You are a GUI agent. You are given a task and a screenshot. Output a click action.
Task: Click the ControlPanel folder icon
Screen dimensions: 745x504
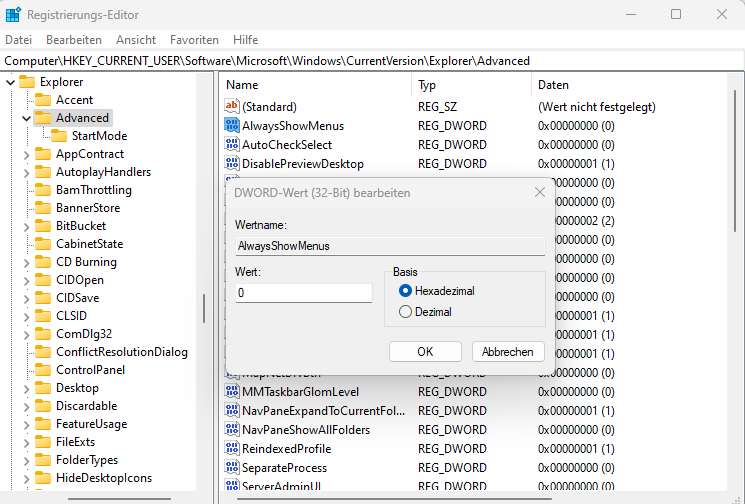tap(43, 370)
